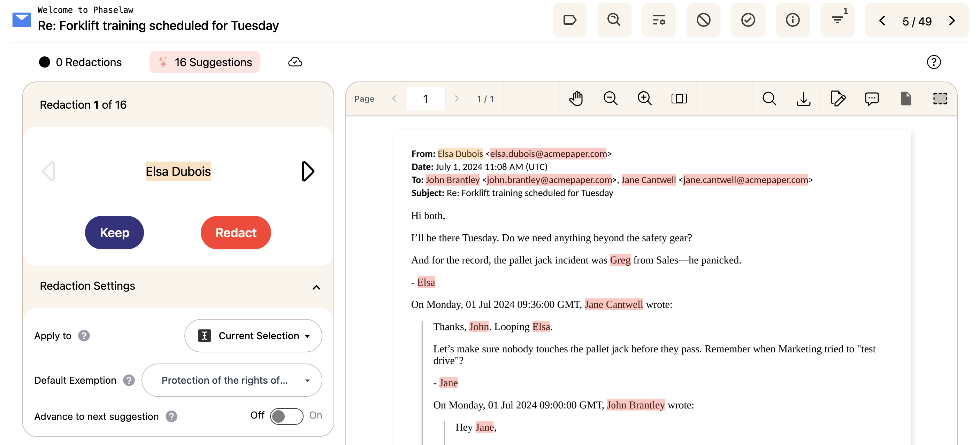Open help for Apply to

tap(84, 336)
